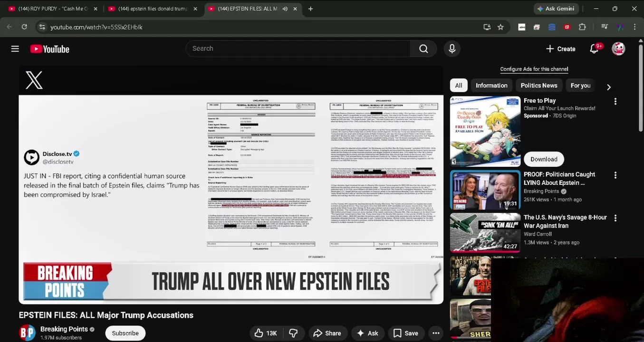Image resolution: width=644 pixels, height=342 pixels.
Task: Close the epstein files donald trump tab
Action: [195, 9]
